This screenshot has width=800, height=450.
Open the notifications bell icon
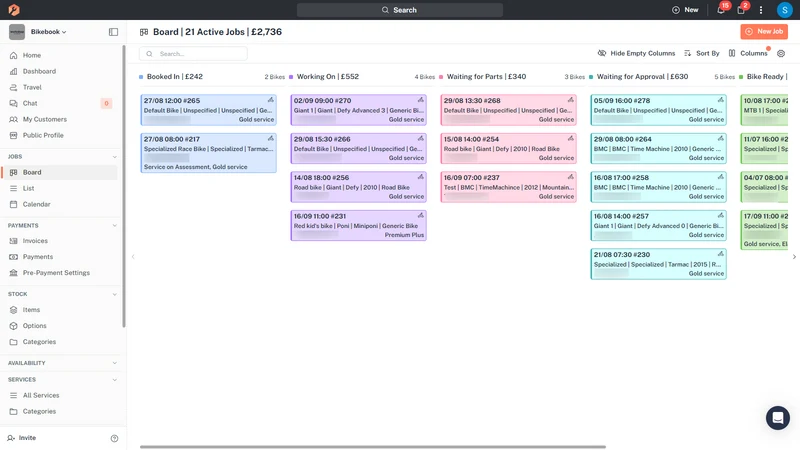click(x=720, y=10)
